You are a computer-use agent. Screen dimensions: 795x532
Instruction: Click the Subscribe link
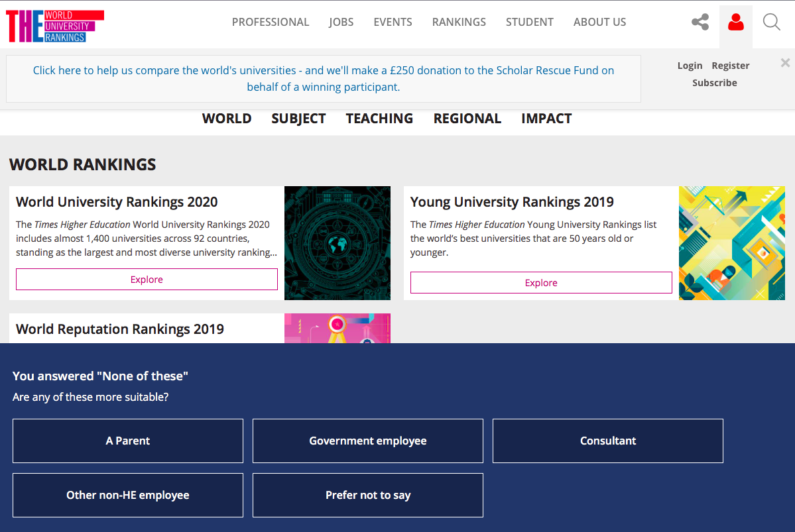pyautogui.click(x=714, y=83)
